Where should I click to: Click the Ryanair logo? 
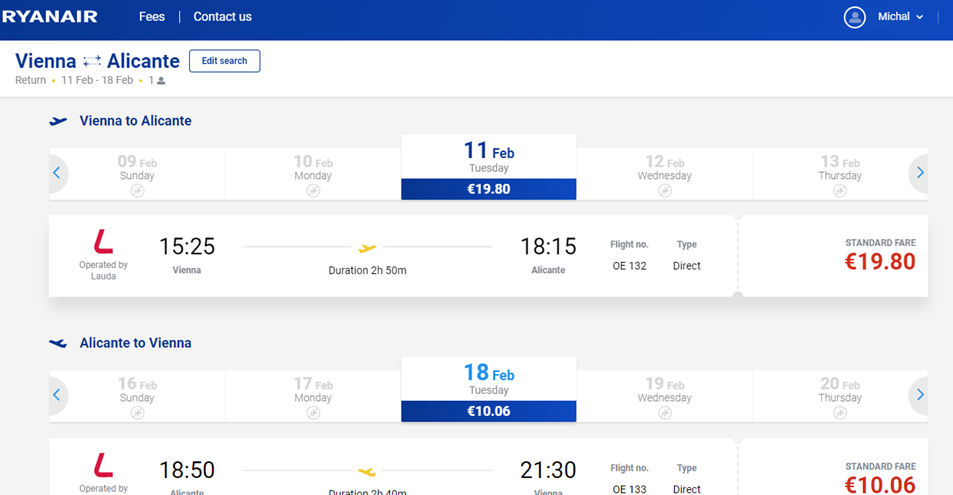(49, 16)
